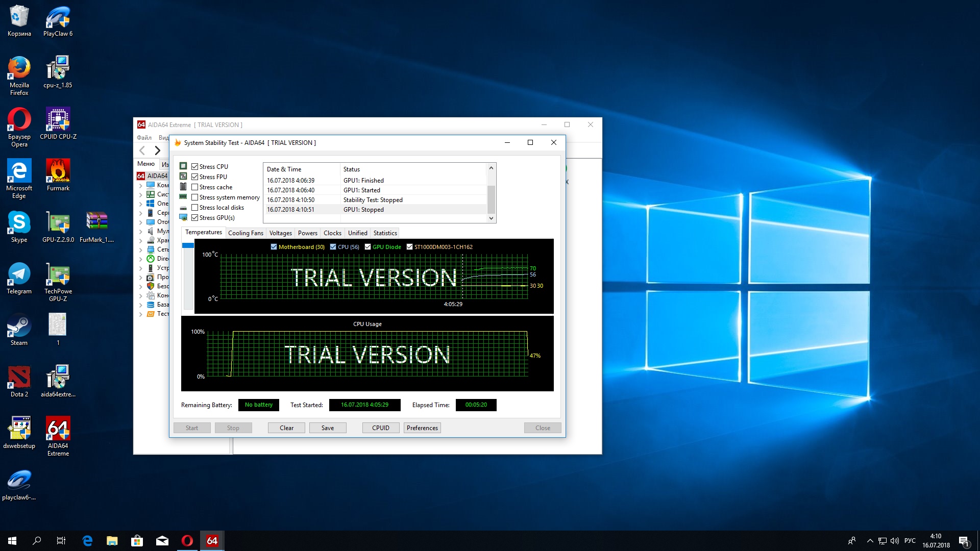Open PlayClaw 6 desktop shortcut

pos(58,21)
